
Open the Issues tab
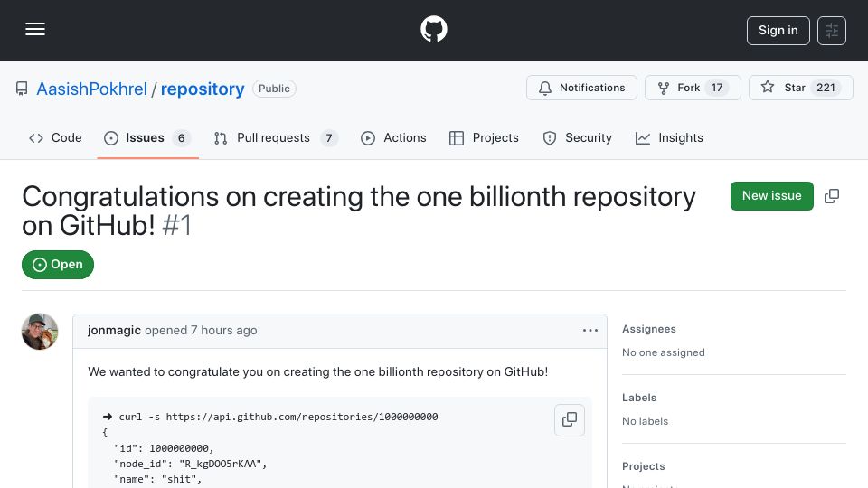[147, 137]
